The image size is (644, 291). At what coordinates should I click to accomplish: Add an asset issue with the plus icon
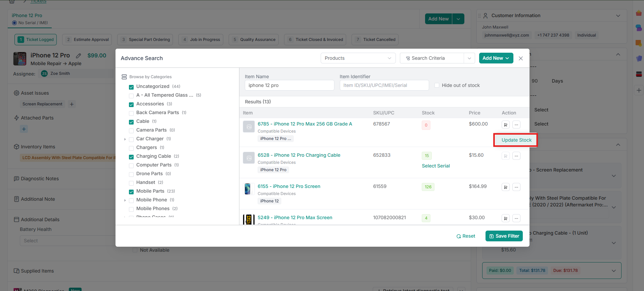(x=72, y=104)
